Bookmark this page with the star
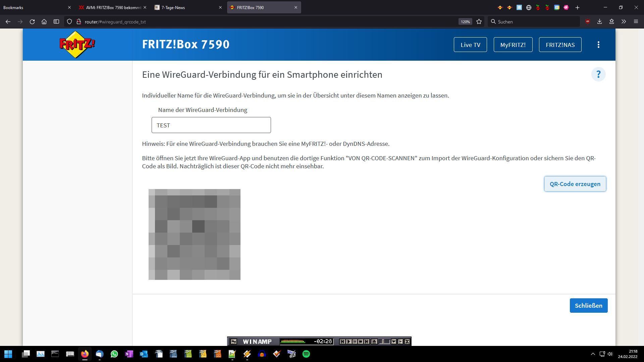 click(x=479, y=22)
